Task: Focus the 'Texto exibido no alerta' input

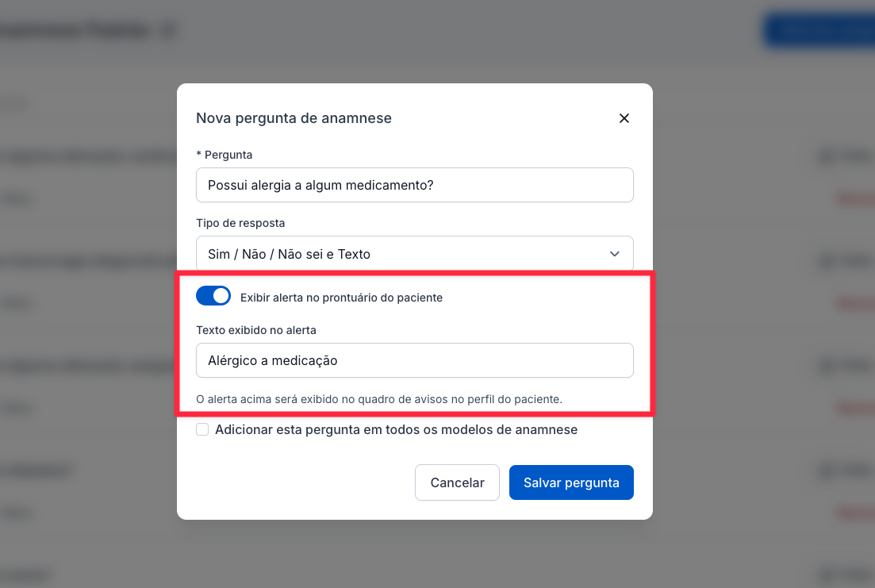Action: coord(414,360)
